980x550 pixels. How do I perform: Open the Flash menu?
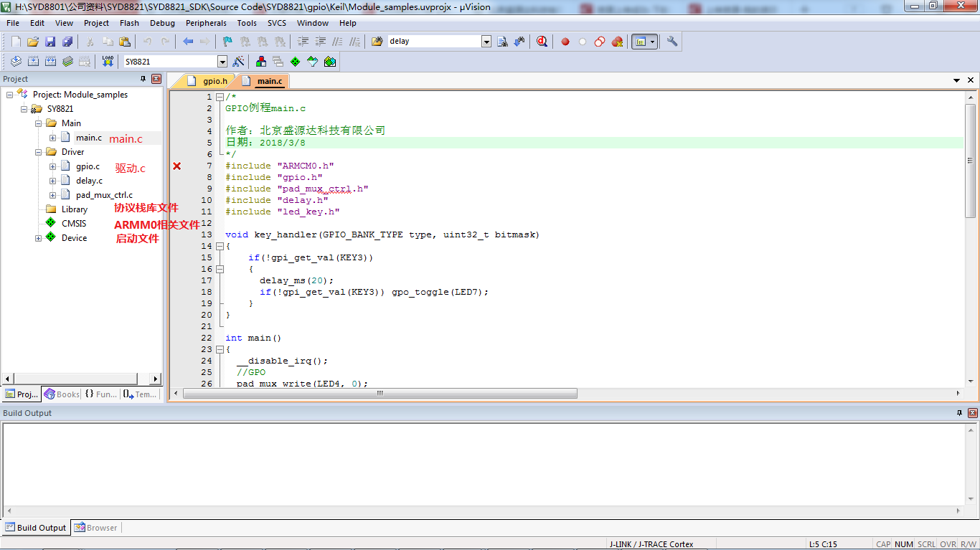pos(129,23)
